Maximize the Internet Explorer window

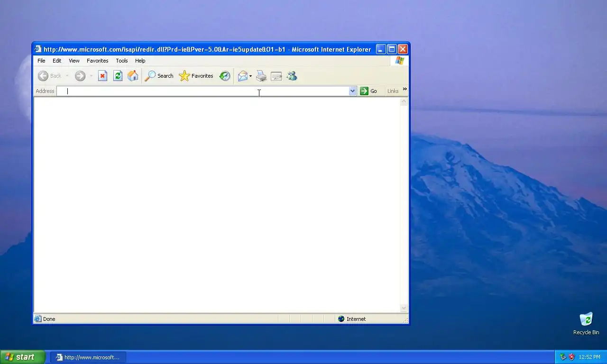[392, 49]
